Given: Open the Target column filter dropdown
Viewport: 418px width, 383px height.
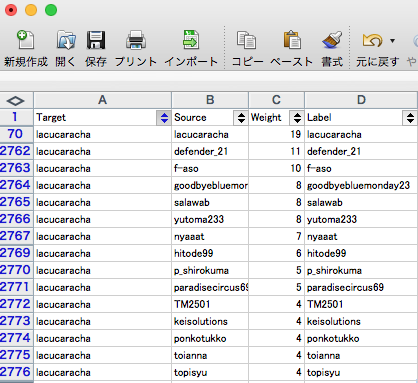Looking at the screenshot, I should click(164, 118).
